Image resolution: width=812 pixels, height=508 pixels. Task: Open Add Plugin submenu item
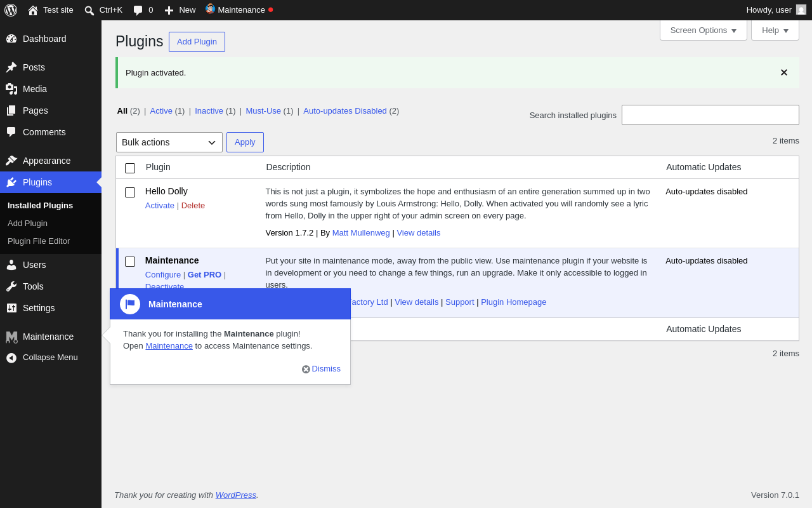(27, 223)
